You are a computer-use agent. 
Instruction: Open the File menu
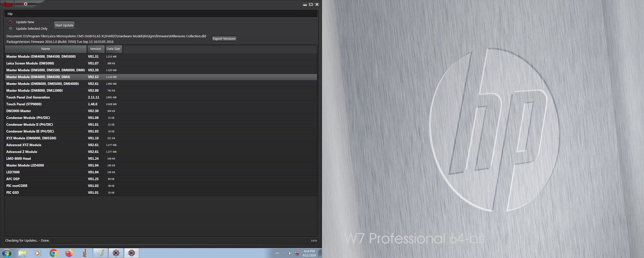coord(10,14)
